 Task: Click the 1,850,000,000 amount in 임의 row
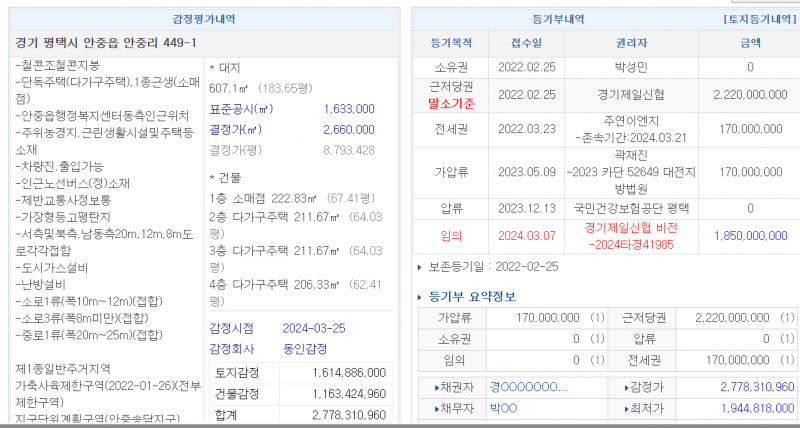click(750, 236)
